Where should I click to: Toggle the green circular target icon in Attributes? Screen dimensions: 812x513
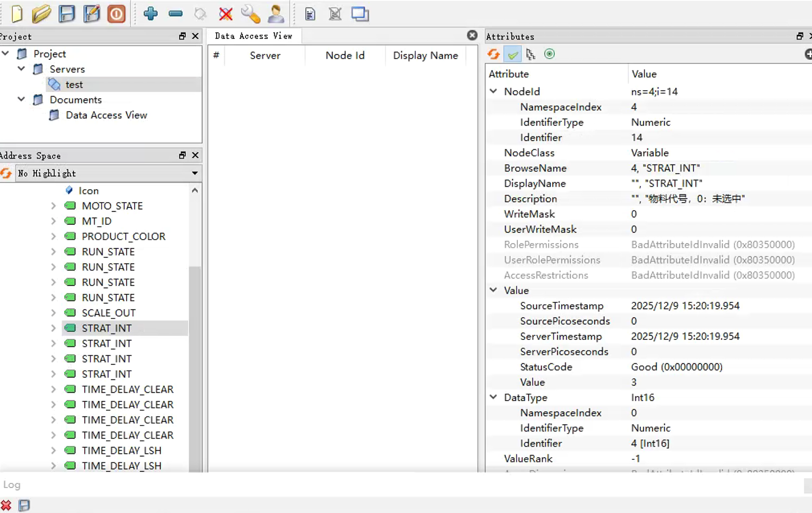(549, 54)
